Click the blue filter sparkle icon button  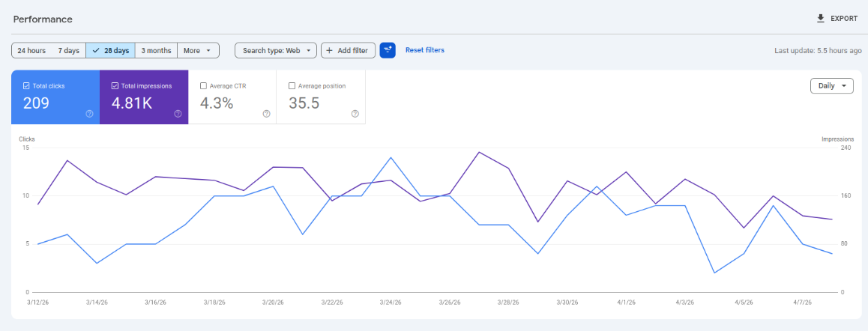click(388, 50)
